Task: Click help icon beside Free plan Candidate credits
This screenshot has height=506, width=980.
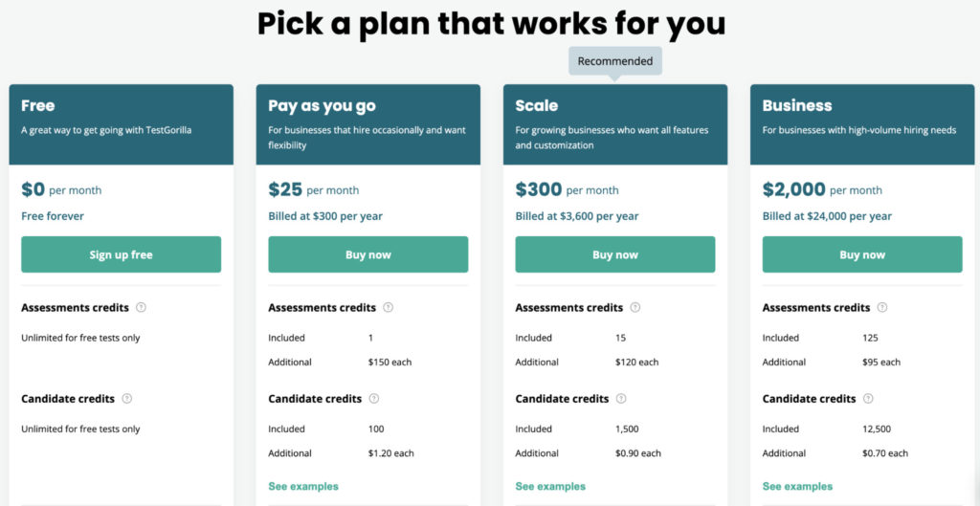Action: point(127,399)
